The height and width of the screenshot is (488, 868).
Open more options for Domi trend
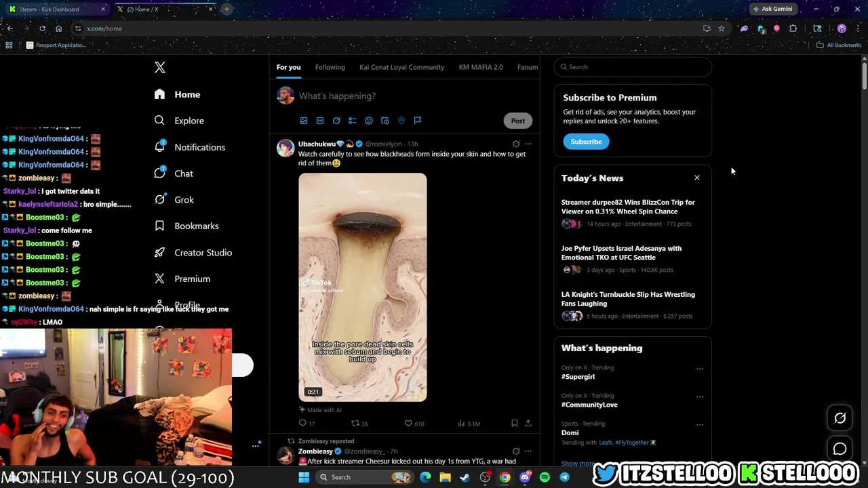[x=700, y=425]
